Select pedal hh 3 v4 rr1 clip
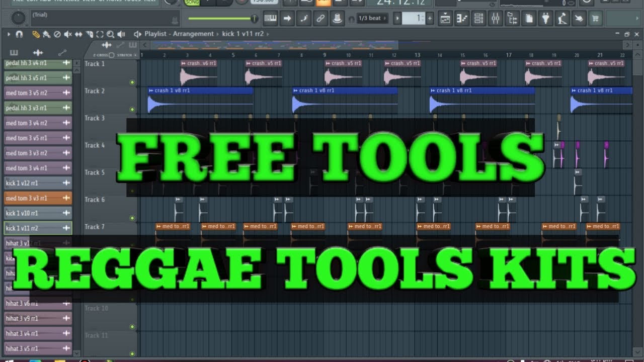Viewport: 644px width, 362px height. pos(38,63)
